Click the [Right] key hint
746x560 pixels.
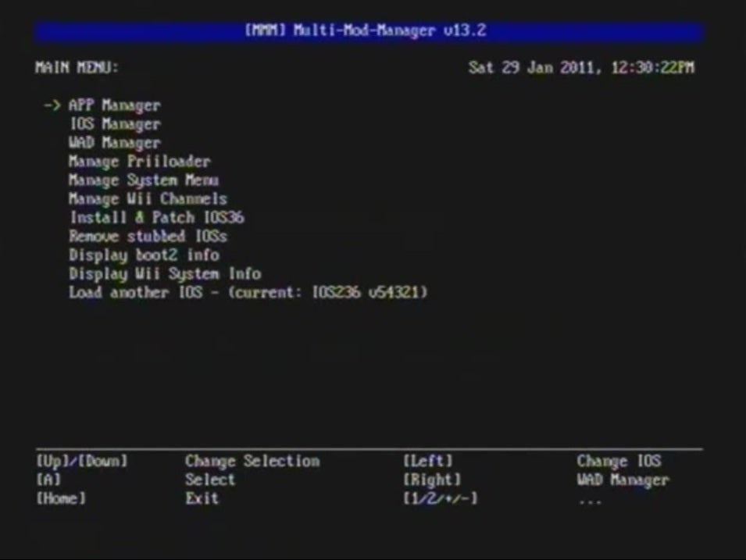pyautogui.click(x=433, y=480)
